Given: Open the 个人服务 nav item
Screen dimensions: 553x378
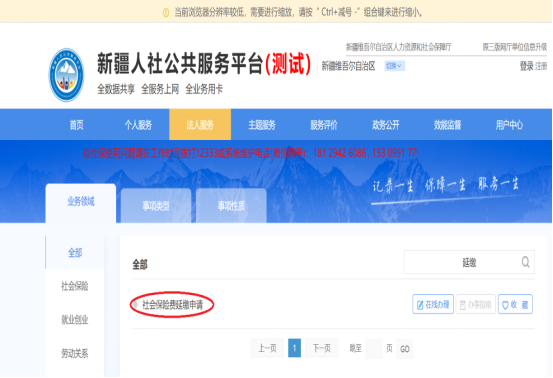Looking at the screenshot, I should click(x=138, y=125).
